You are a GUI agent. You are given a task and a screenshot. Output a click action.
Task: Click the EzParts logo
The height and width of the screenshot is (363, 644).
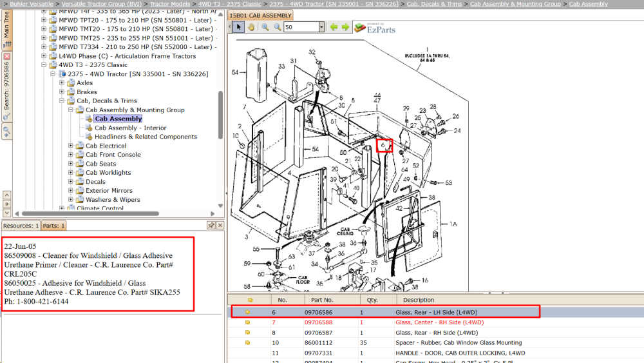[375, 28]
